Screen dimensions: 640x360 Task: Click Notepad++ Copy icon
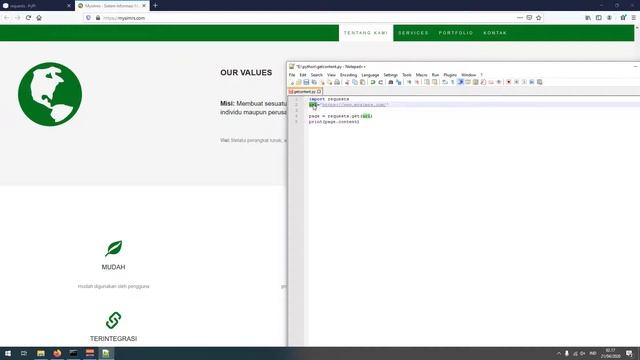(355, 82)
